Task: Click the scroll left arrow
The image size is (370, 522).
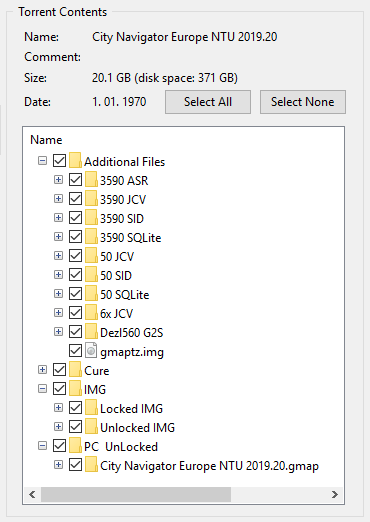Action: 32,494
